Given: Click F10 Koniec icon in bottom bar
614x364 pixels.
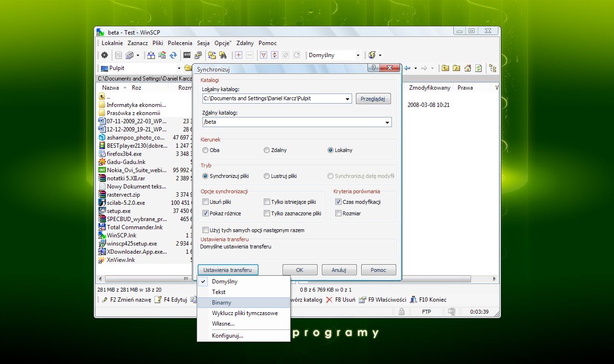Looking at the screenshot, I should point(414,300).
